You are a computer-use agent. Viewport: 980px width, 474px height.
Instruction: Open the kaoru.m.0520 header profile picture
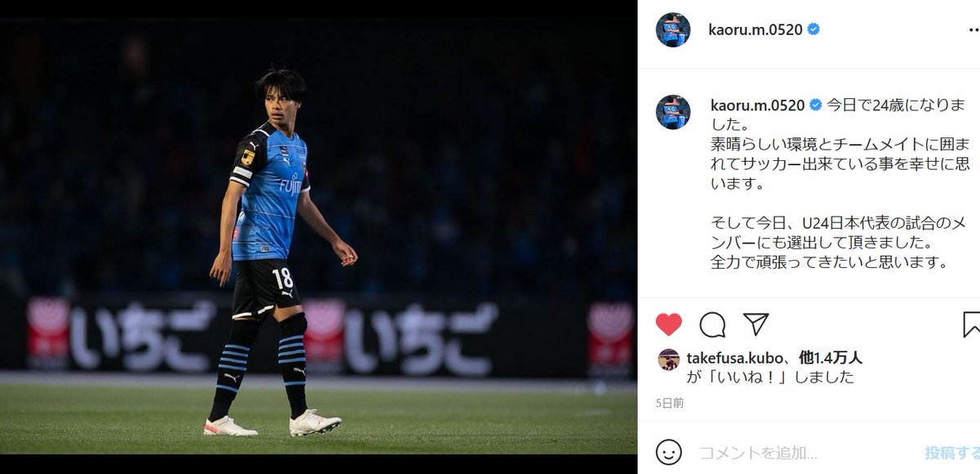673,29
